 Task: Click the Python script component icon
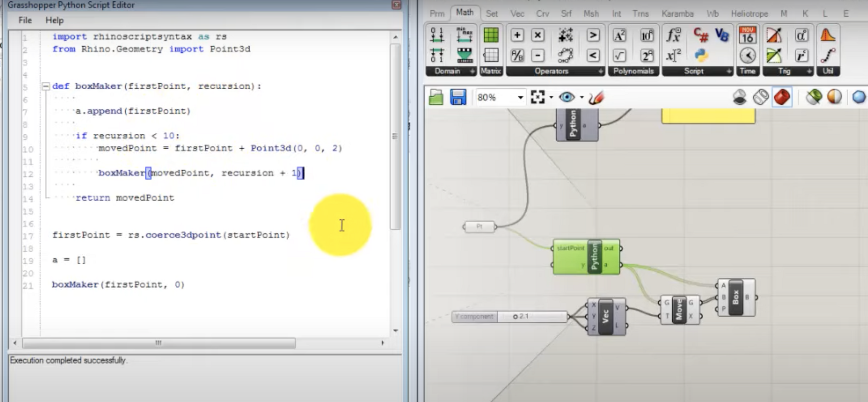[701, 56]
